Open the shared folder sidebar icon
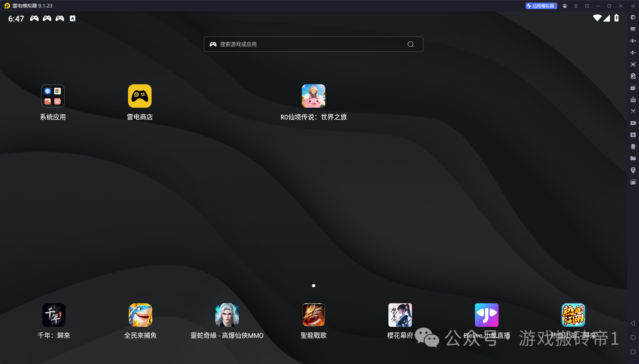 [633, 158]
